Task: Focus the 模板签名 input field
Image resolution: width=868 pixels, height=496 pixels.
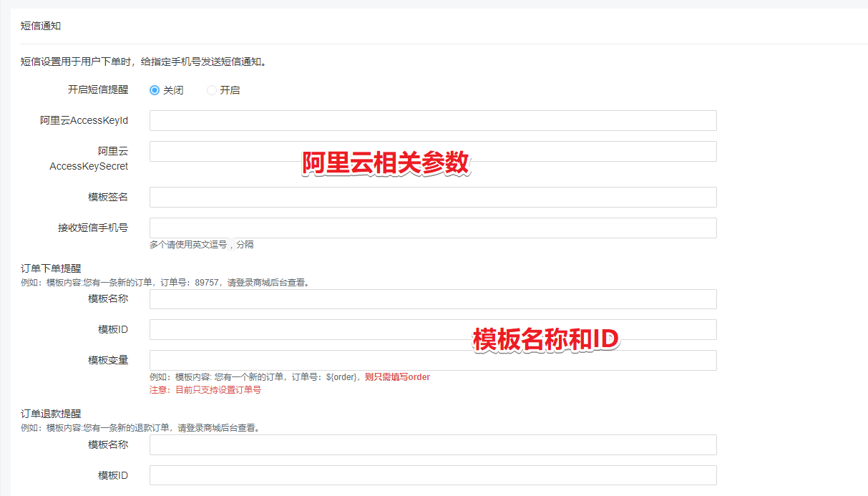Action: click(433, 197)
